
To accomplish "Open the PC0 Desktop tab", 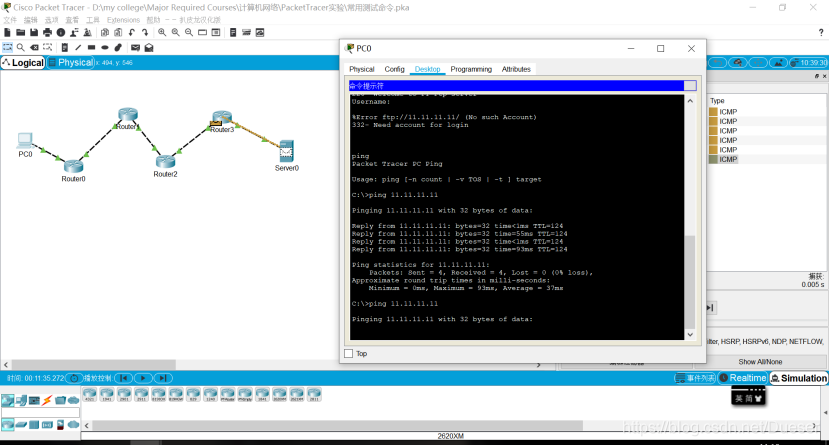I will point(427,69).
